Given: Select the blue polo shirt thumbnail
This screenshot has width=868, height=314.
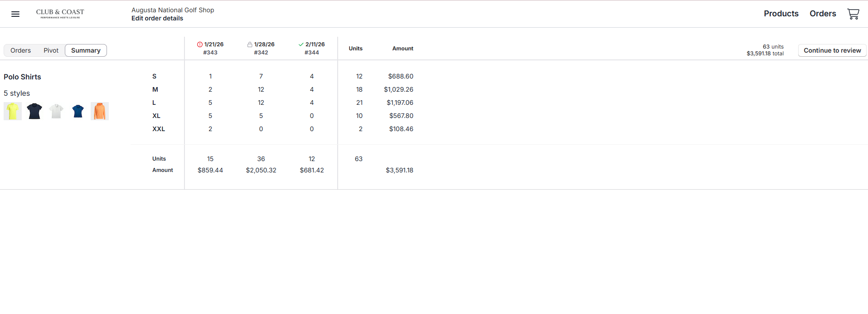Looking at the screenshot, I should [x=78, y=111].
